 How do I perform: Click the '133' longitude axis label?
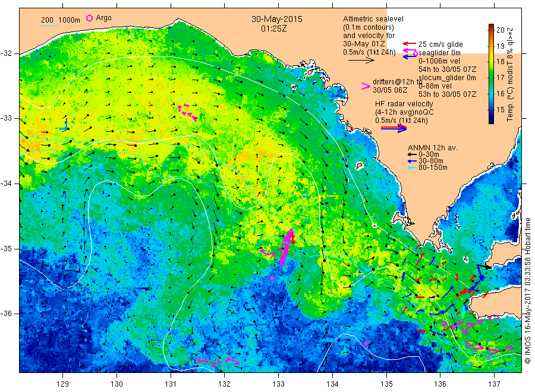[x=278, y=384]
